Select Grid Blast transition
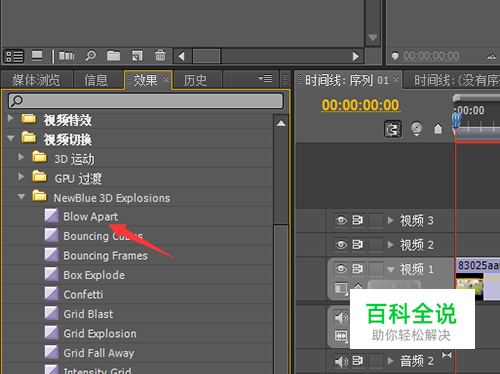500x374 pixels. click(x=88, y=314)
